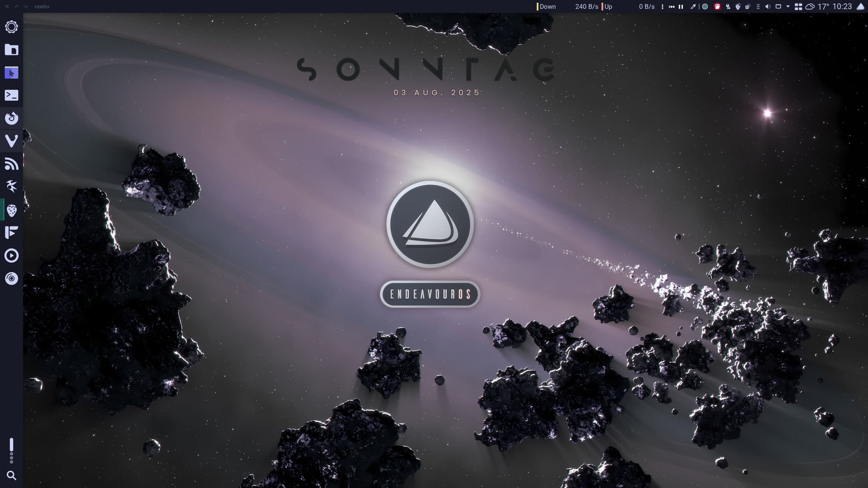Launch the terminal from the dock

click(11, 95)
